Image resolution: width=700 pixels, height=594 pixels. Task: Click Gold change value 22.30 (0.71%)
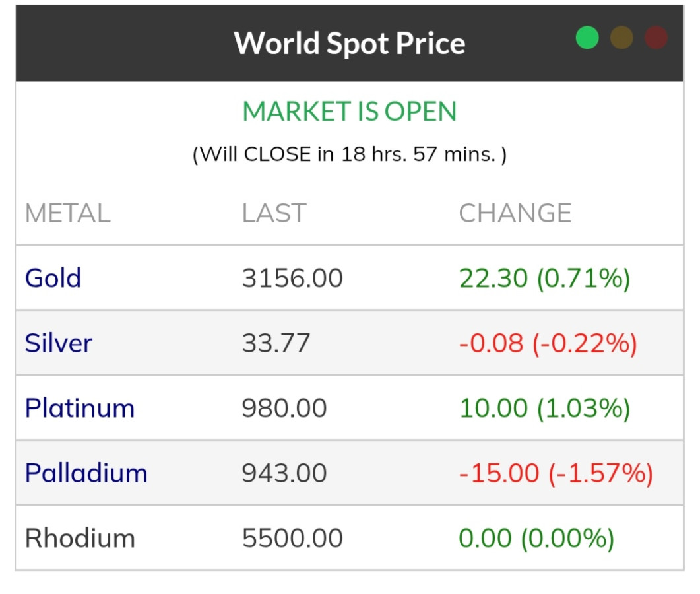(544, 278)
